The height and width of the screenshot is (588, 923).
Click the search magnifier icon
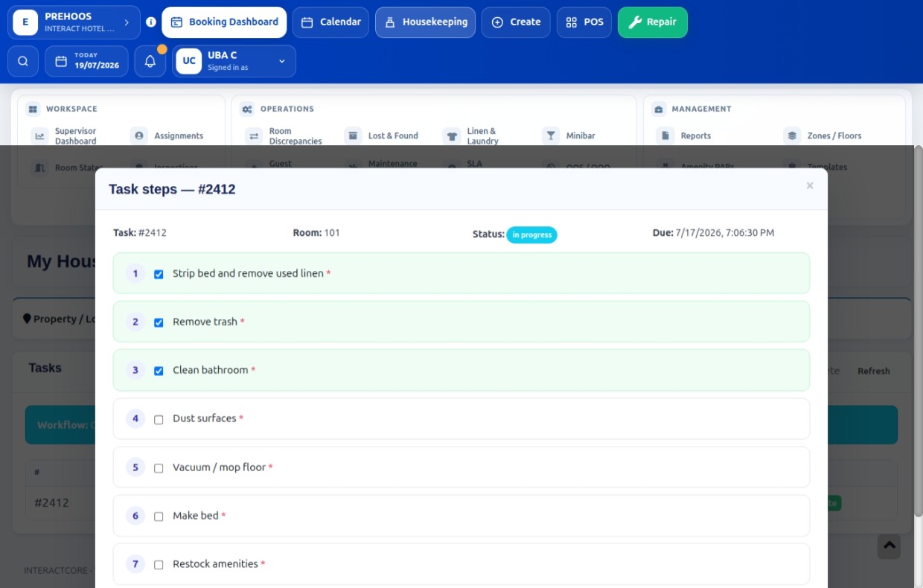pyautogui.click(x=23, y=61)
